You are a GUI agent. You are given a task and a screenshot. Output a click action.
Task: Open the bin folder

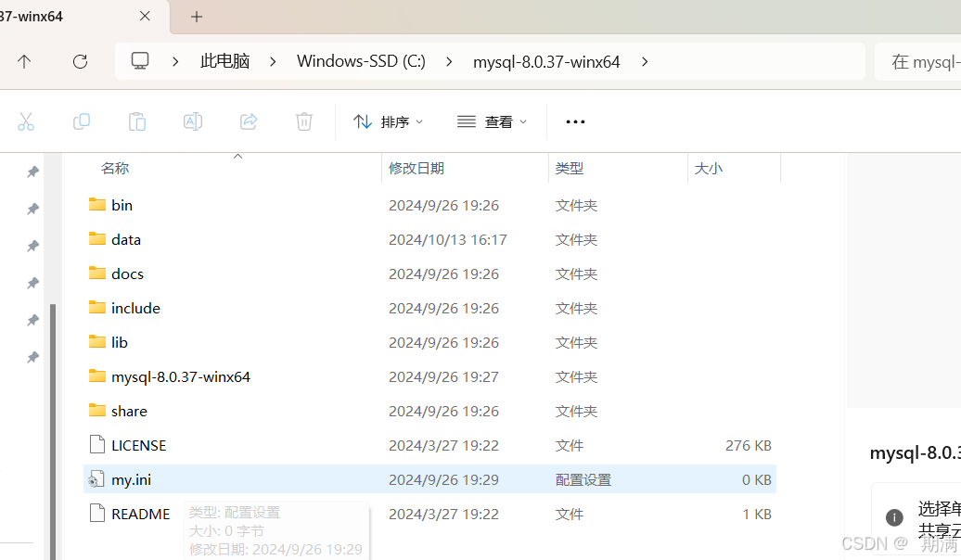click(120, 205)
